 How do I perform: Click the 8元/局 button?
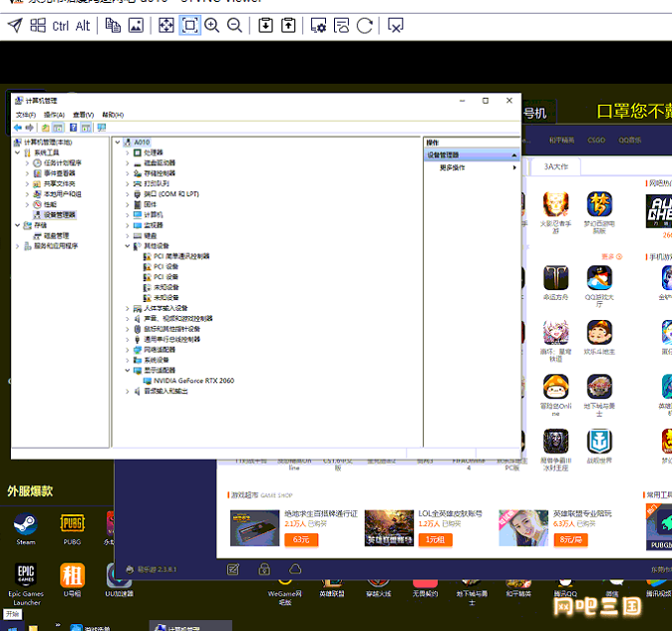click(570, 539)
